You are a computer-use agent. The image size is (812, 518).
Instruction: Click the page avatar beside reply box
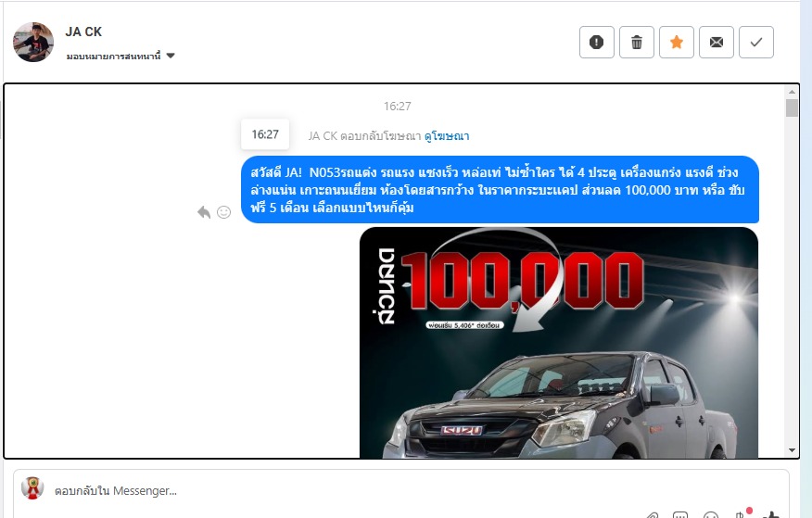(x=32, y=488)
